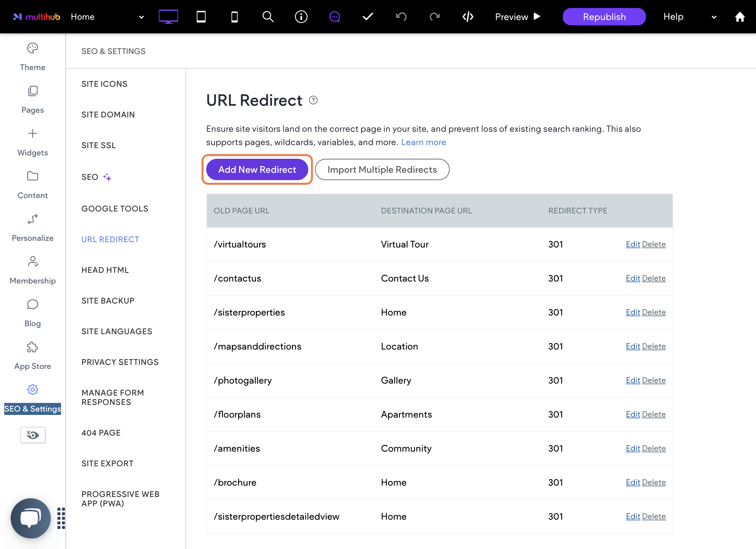
Task: Click the undo arrow icon
Action: [401, 17]
